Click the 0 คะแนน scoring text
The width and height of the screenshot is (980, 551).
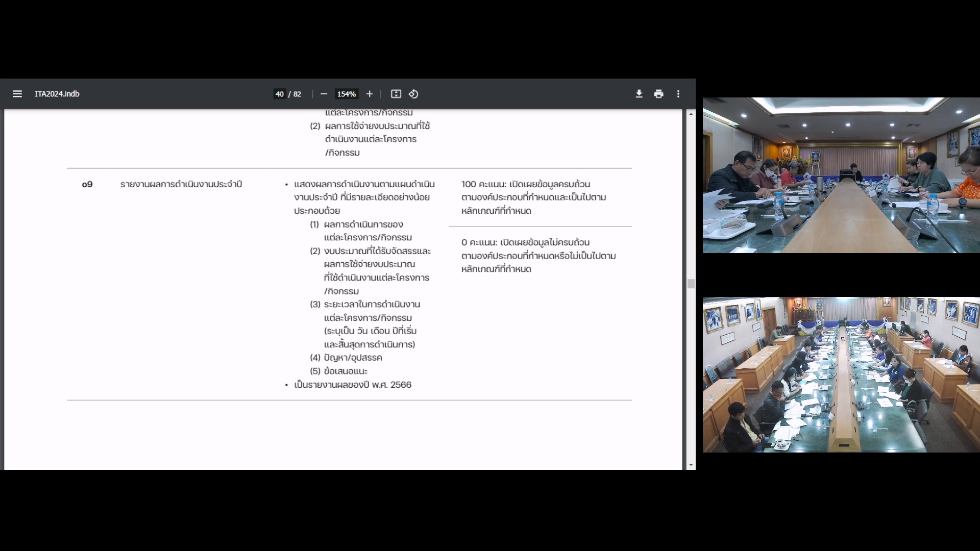pyautogui.click(x=479, y=242)
